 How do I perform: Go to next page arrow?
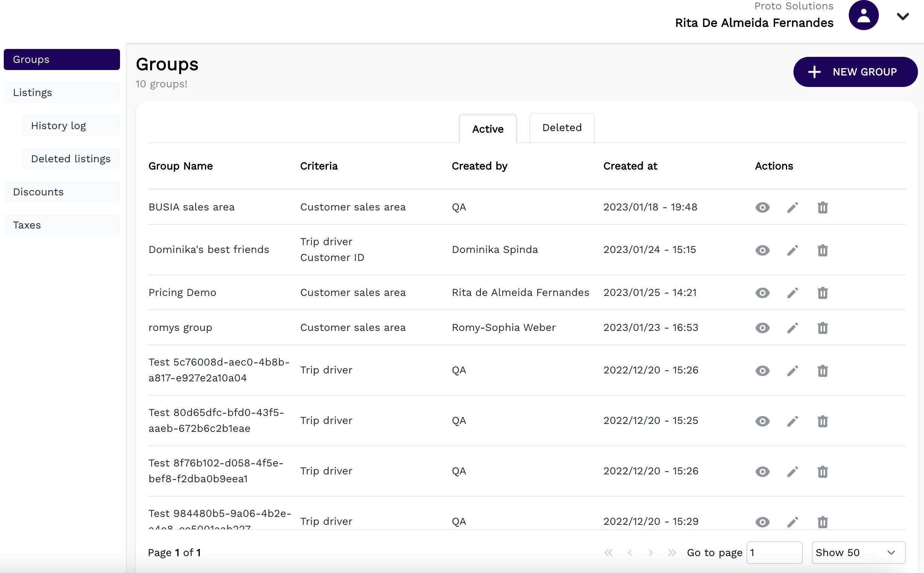650,552
